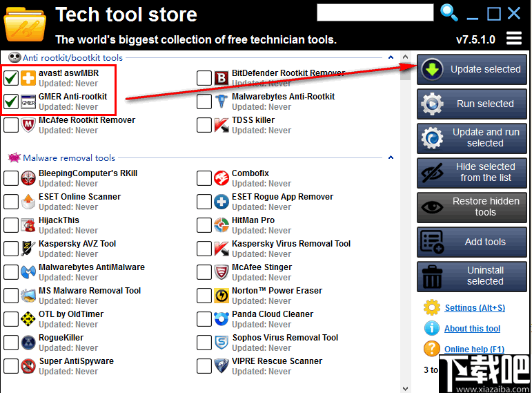The image size is (532, 393).
Task: Open the About this tool link
Action: 472,329
